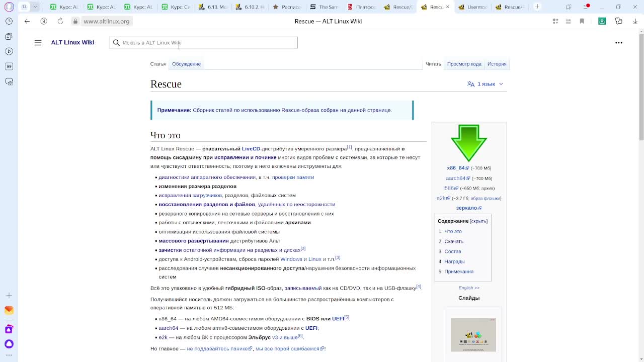This screenshot has height=362, width=644.
Task: Switch to the Статья tab
Action: (158, 64)
